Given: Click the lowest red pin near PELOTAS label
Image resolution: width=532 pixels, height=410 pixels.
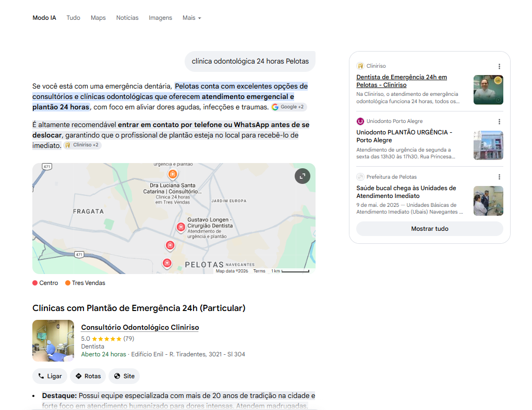Looking at the screenshot, I should (x=166, y=263).
